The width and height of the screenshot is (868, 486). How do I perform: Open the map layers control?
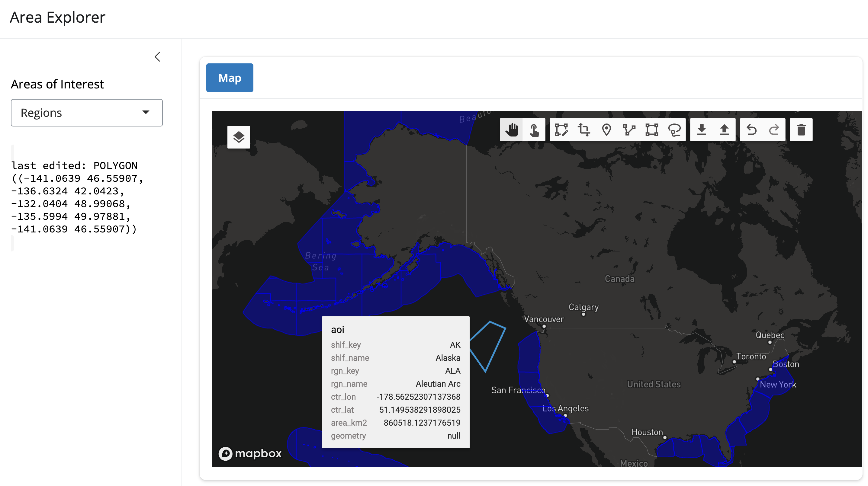239,137
